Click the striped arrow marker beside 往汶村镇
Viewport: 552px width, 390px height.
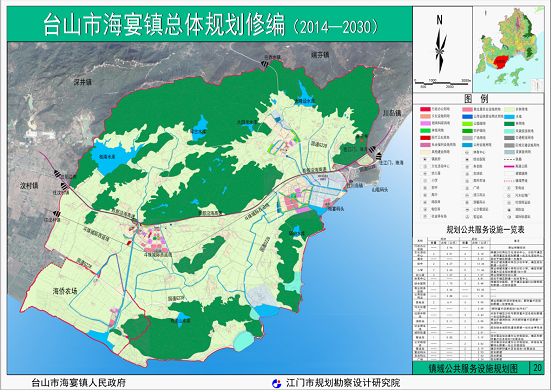pos(64,187)
